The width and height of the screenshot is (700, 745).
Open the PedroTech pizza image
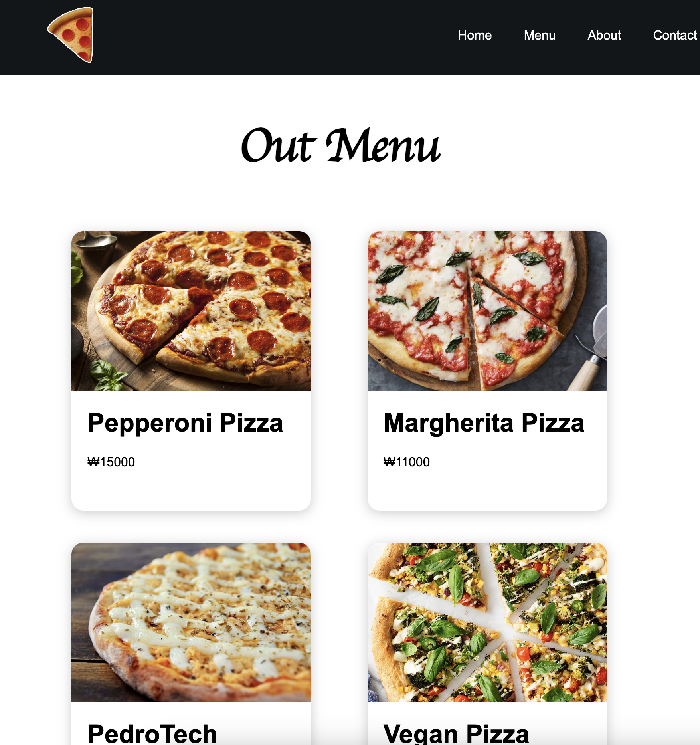[191, 622]
